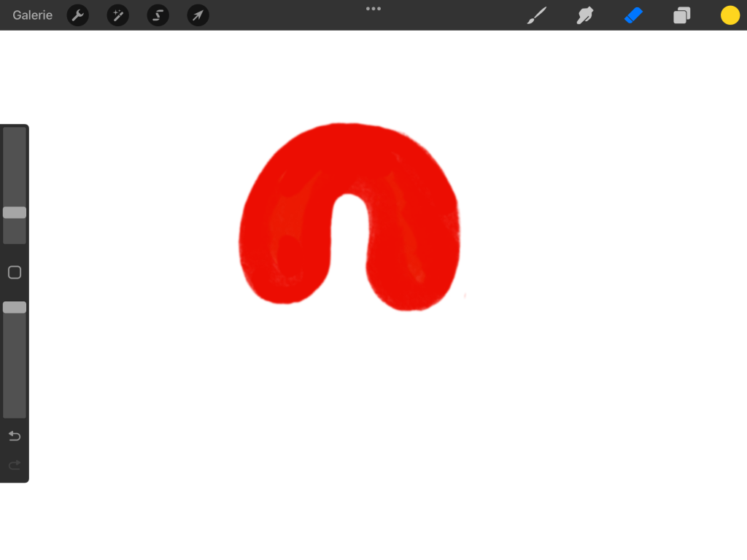Click the brush opacity slider handle

click(x=15, y=308)
